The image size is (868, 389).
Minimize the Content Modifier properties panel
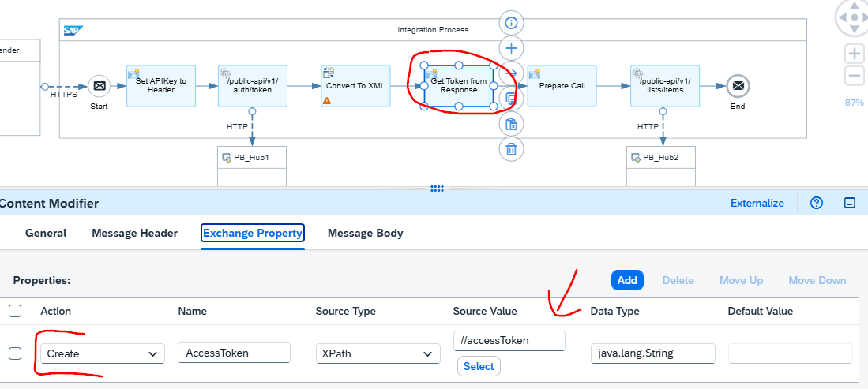(850, 203)
